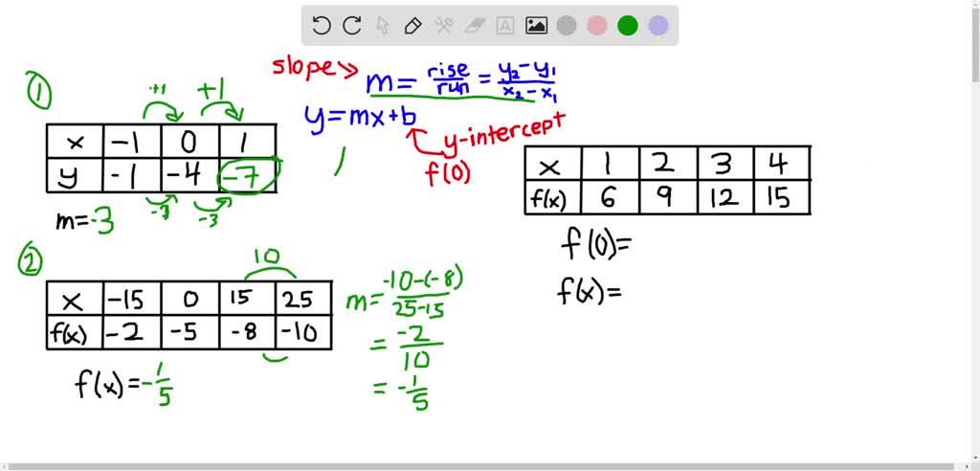Viewport: 980px width, 471px height.
Task: Click the 15 cell in the right table
Action: click(783, 198)
